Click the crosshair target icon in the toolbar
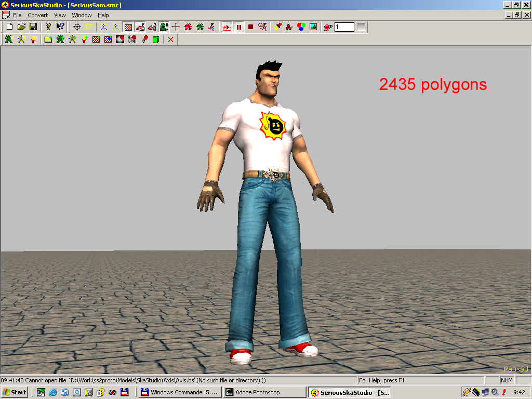 (x=77, y=27)
